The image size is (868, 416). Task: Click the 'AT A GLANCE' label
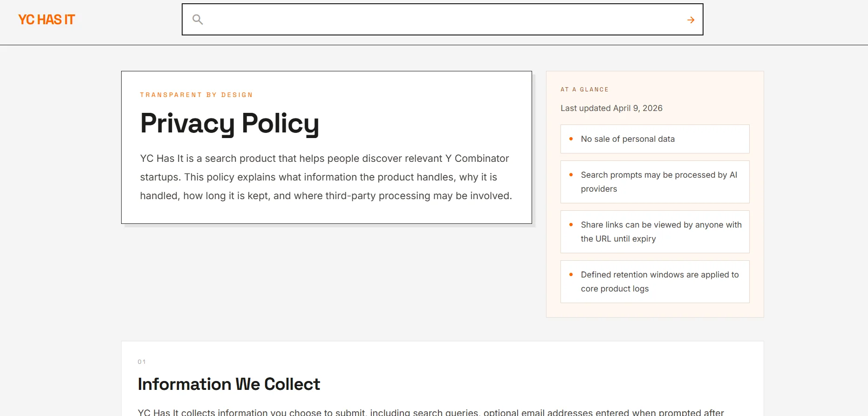point(585,90)
